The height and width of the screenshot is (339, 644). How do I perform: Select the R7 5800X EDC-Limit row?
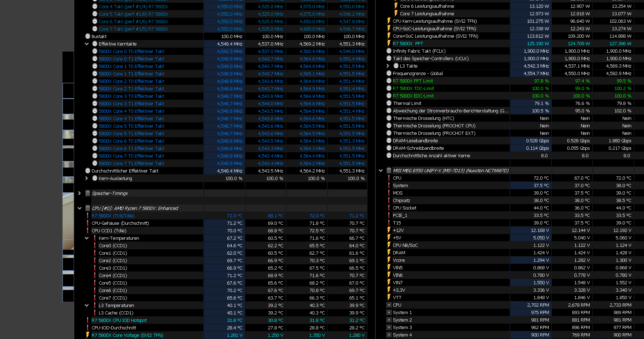pyautogui.click(x=510, y=96)
